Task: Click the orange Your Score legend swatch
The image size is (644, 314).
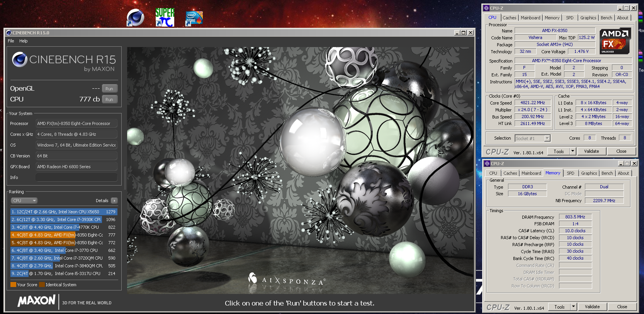Action: point(14,285)
